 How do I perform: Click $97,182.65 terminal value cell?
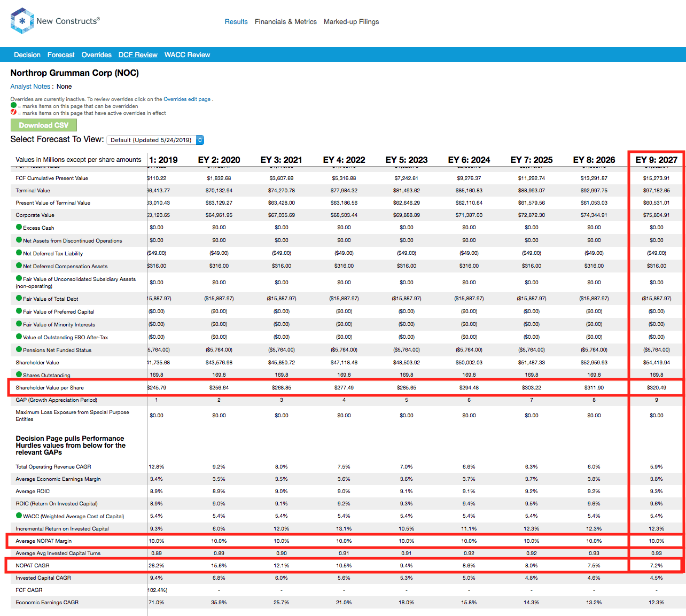657,190
